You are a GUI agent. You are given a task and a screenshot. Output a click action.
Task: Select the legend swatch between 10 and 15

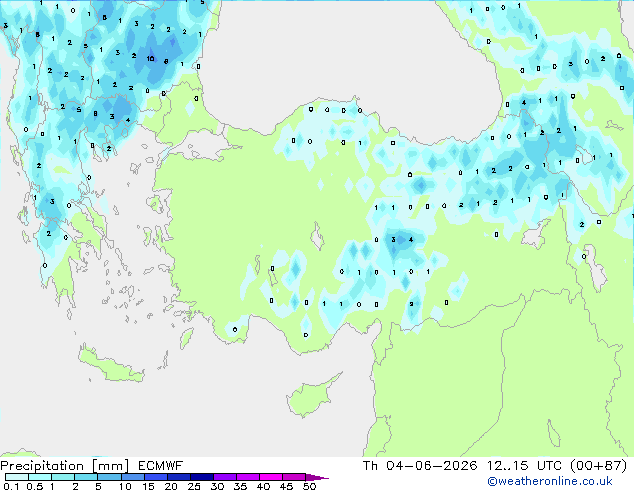(133, 477)
